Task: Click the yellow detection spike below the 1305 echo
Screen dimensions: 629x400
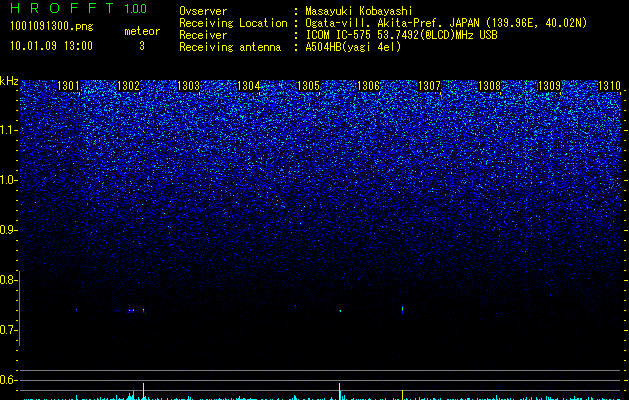Action: tap(340, 391)
